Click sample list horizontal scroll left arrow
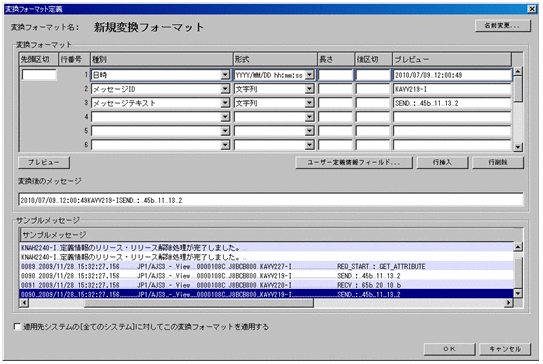 [x=24, y=303]
